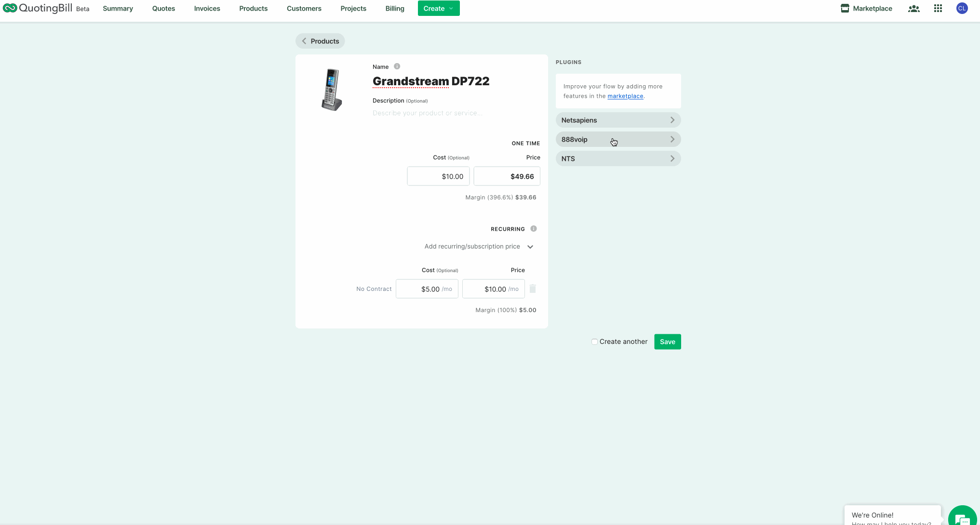980x525 pixels.
Task: Click the CL profile avatar
Action: [962, 9]
